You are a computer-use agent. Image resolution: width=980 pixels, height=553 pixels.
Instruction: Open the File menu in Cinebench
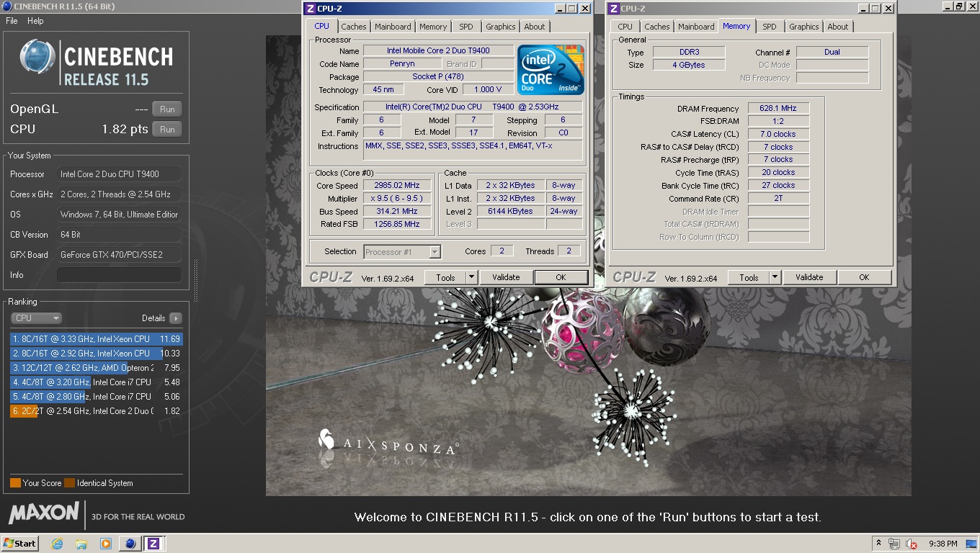[x=12, y=21]
